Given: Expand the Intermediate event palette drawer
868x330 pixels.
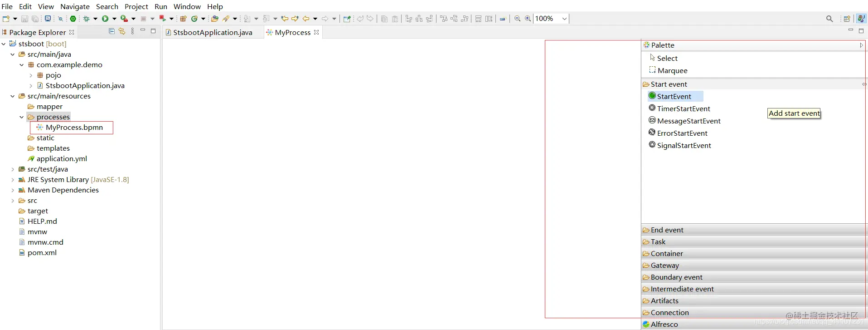Looking at the screenshot, I should tap(753, 289).
